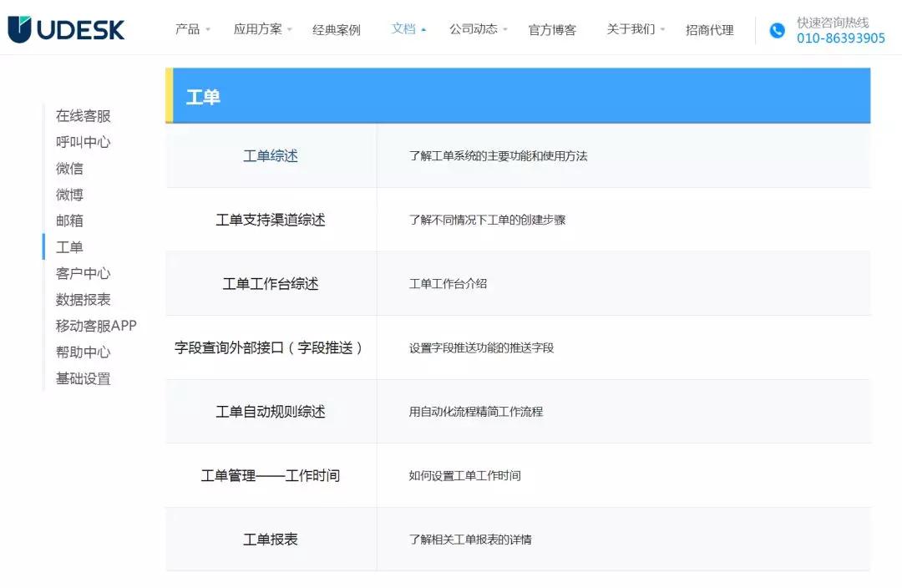Click the 快速咨询热线 label
Screen dimensions: 902x588
coord(833,23)
